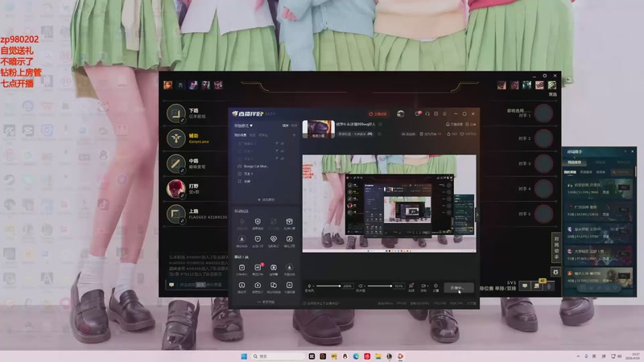
Task: Click the 添加素材 add source button
Action: coord(266,200)
